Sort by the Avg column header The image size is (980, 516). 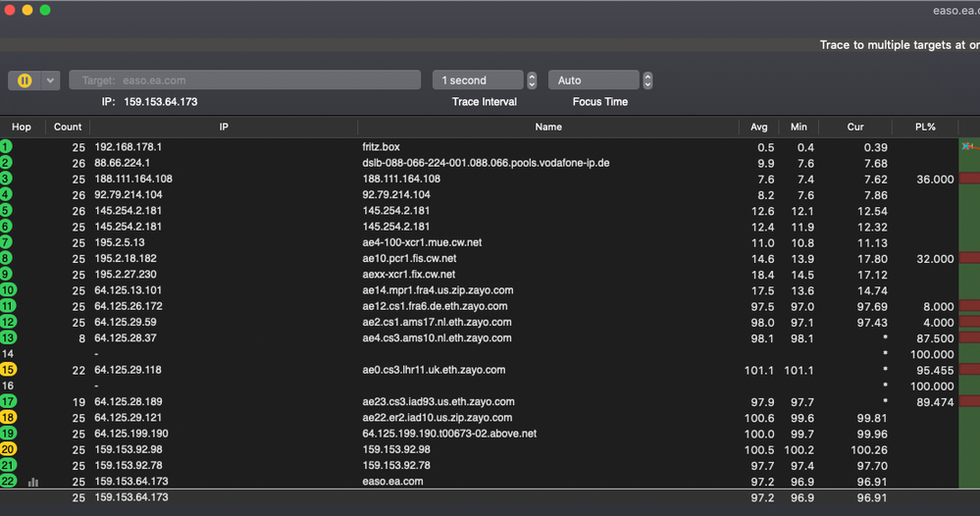click(x=758, y=127)
